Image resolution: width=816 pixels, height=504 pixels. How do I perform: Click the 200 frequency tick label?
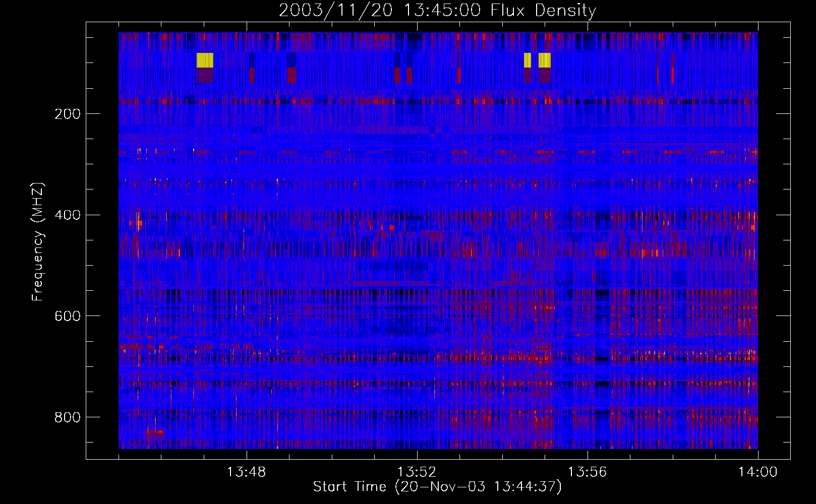click(68, 114)
